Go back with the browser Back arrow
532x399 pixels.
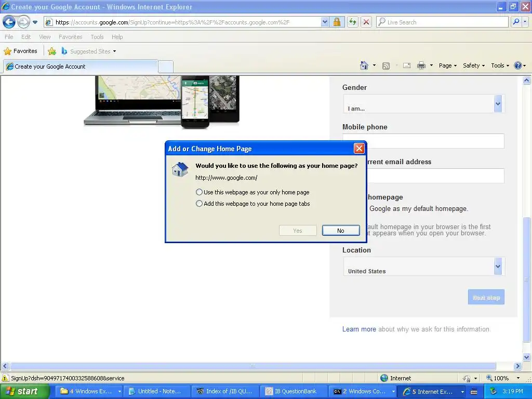coord(9,22)
